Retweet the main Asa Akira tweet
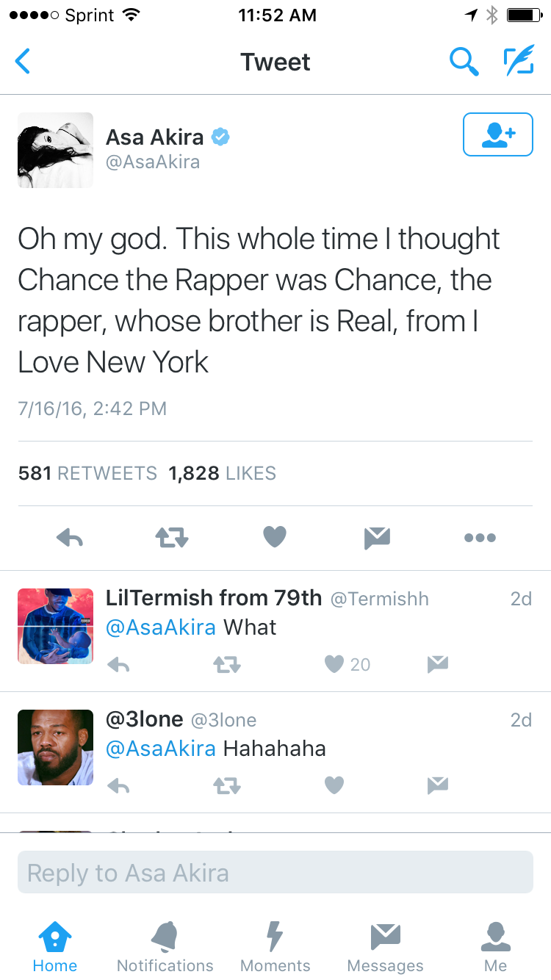Viewport: 551px width, 980px height. [172, 538]
